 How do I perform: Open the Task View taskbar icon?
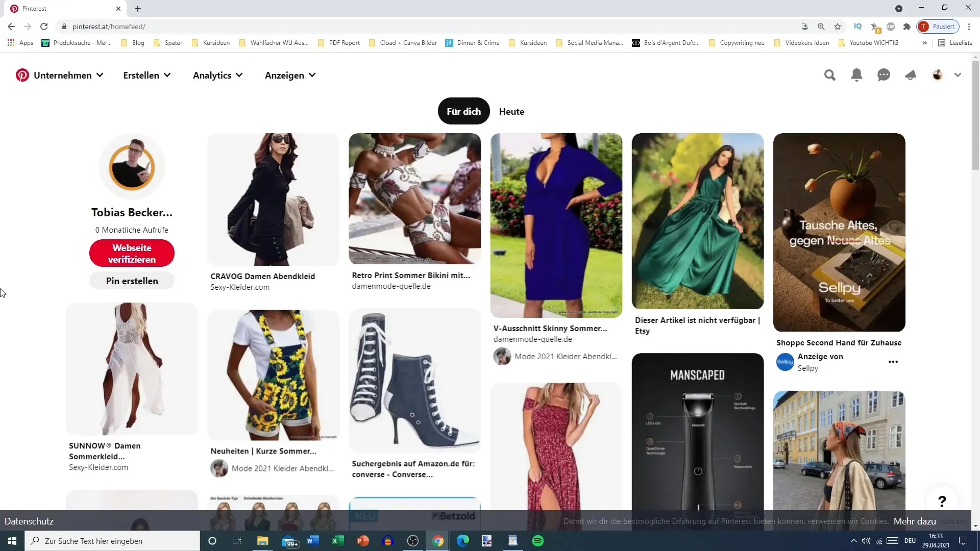pyautogui.click(x=237, y=541)
